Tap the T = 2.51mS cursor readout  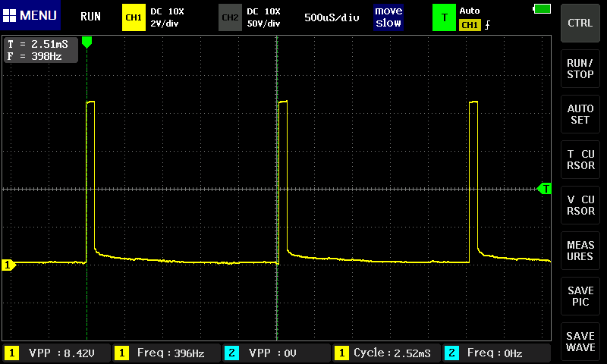point(37,44)
